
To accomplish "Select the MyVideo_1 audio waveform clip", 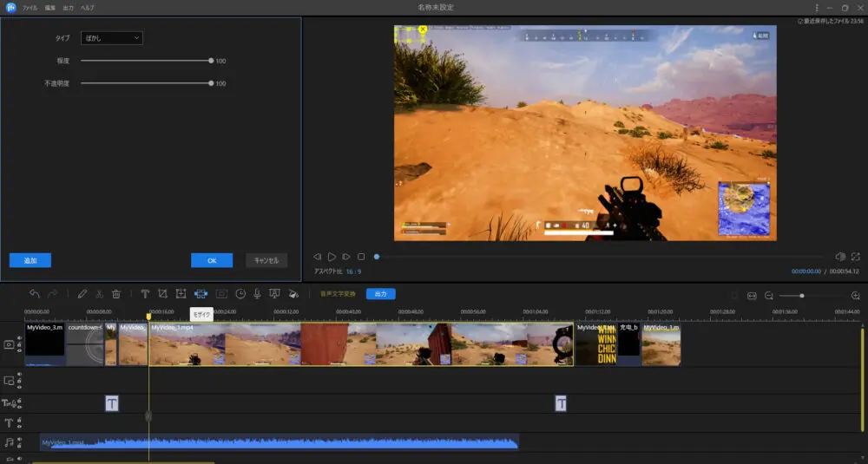I will pyautogui.click(x=279, y=442).
